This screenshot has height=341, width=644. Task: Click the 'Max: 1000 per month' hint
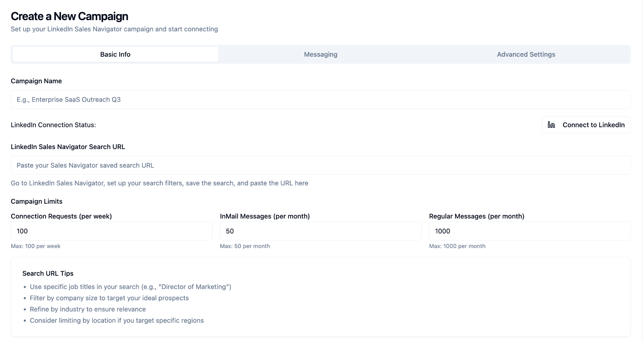click(457, 246)
